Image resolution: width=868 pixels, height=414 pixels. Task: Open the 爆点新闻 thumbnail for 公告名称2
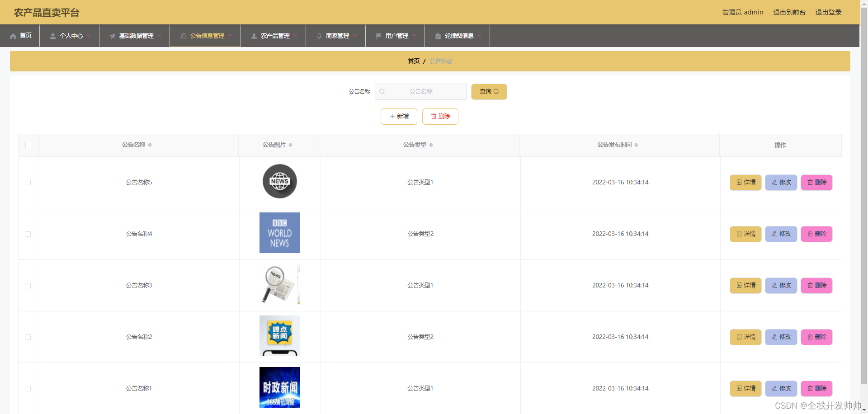pyautogui.click(x=280, y=336)
